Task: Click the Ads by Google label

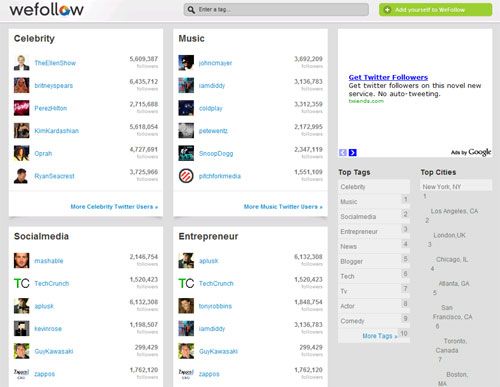Action: [x=471, y=152]
